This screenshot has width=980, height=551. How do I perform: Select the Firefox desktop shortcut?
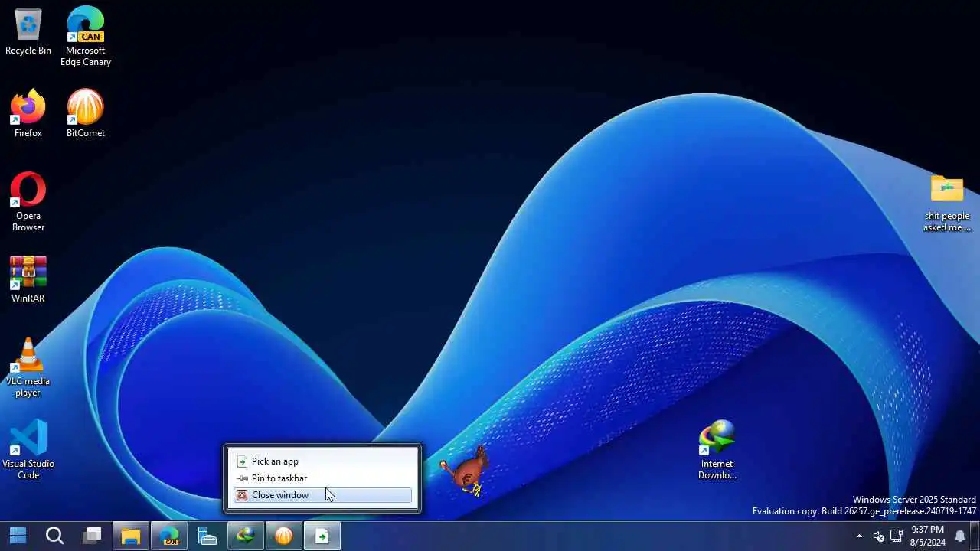tap(28, 113)
